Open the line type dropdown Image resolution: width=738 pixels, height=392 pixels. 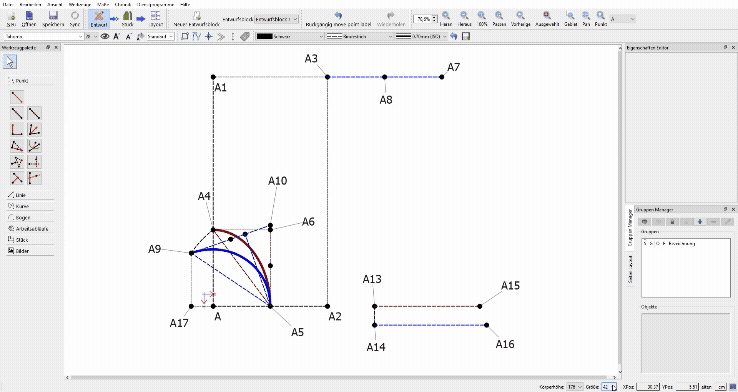tap(360, 36)
